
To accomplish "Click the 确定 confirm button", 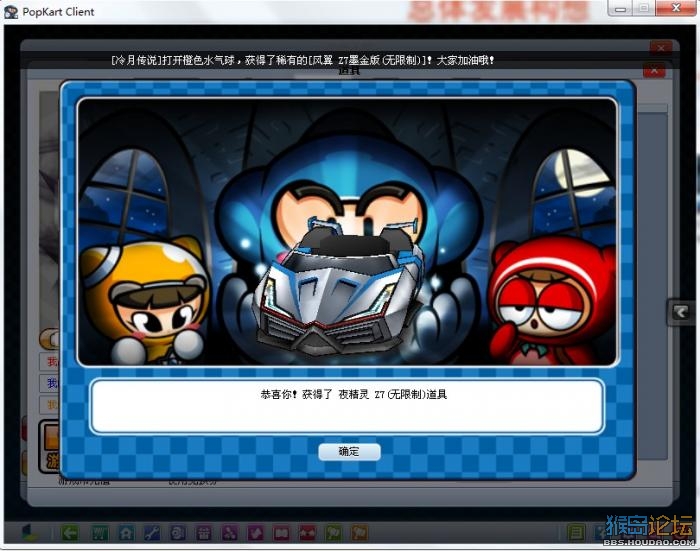I will 349,451.
